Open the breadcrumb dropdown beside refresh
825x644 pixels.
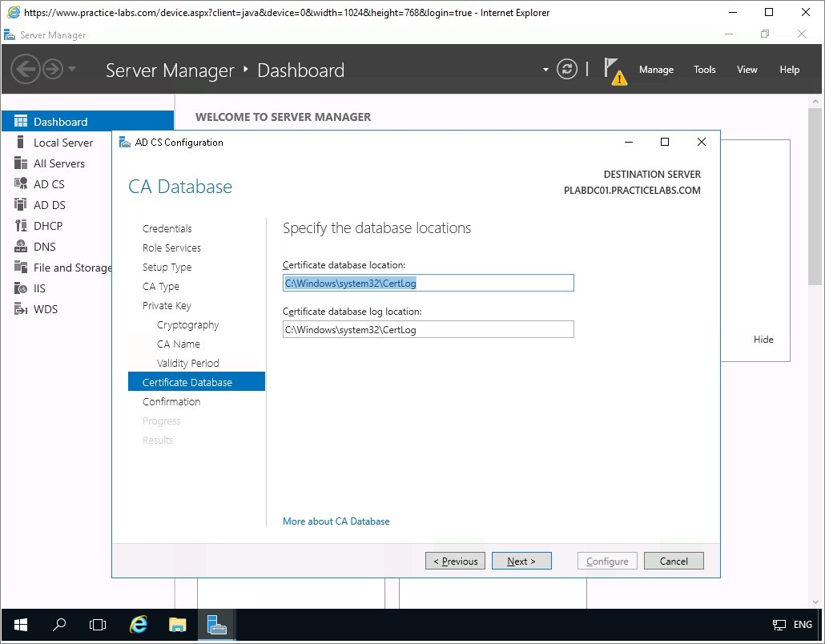coord(545,70)
